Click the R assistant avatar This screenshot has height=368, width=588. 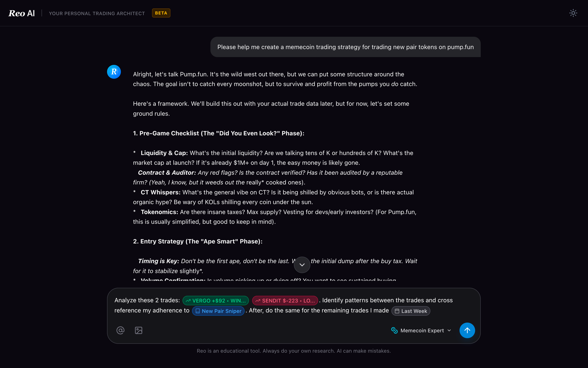[x=114, y=72]
